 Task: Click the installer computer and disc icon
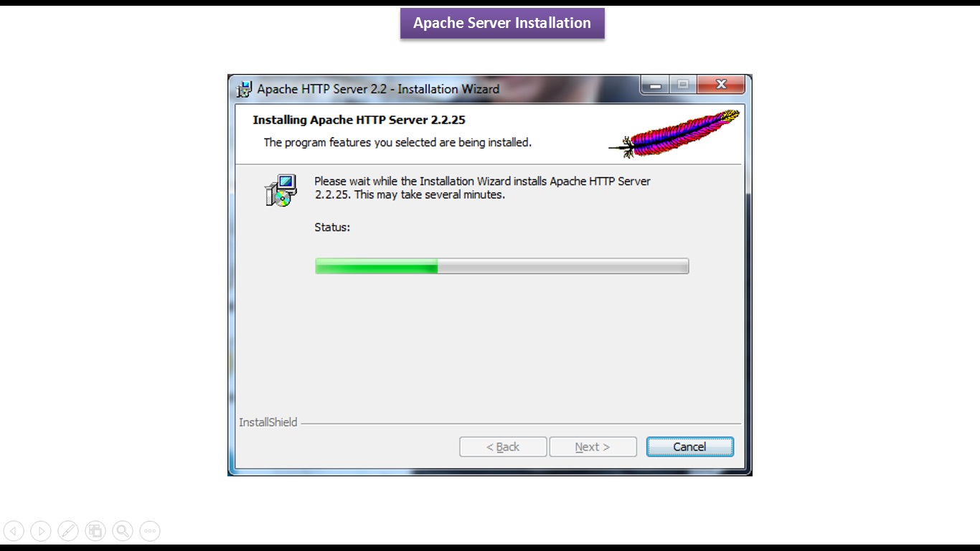[281, 190]
